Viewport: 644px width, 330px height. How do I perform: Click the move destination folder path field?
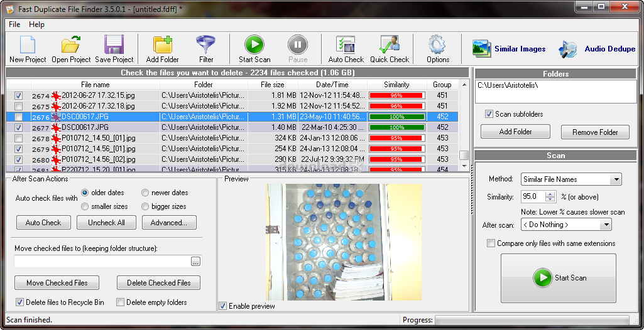pyautogui.click(x=102, y=261)
